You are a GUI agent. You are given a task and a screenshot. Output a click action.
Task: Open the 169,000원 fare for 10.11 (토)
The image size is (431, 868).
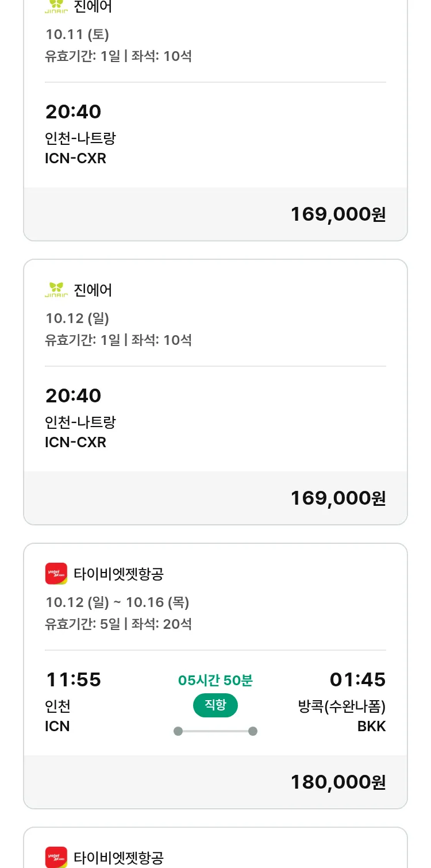tap(338, 214)
